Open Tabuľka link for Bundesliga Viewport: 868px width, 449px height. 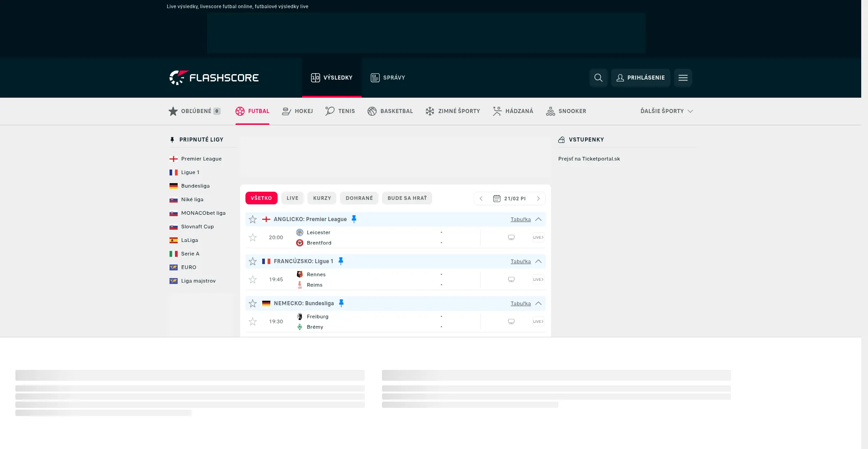[521, 303]
